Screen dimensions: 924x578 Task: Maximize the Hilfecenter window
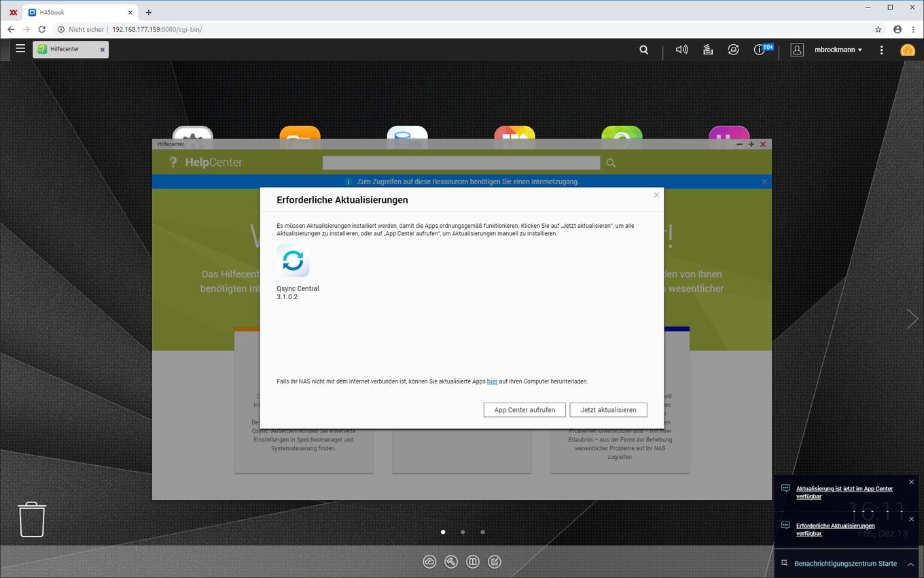point(751,144)
